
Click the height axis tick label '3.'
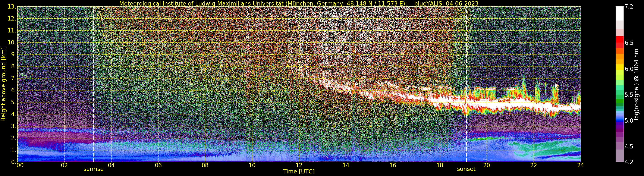coord(13,126)
